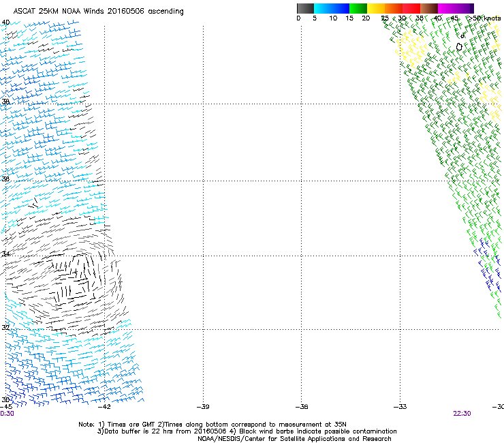Click the '20' label under the color bar
Viewport: 504px width, 443px height.
[366, 18]
